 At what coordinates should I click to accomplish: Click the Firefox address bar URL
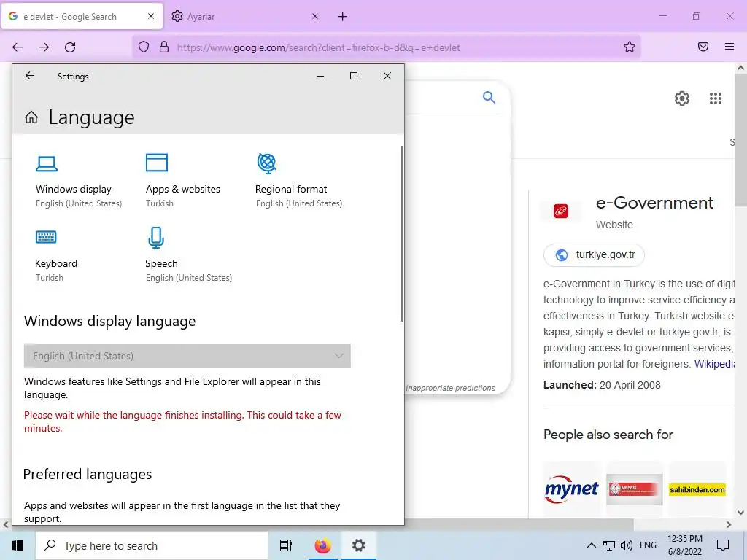click(x=318, y=47)
